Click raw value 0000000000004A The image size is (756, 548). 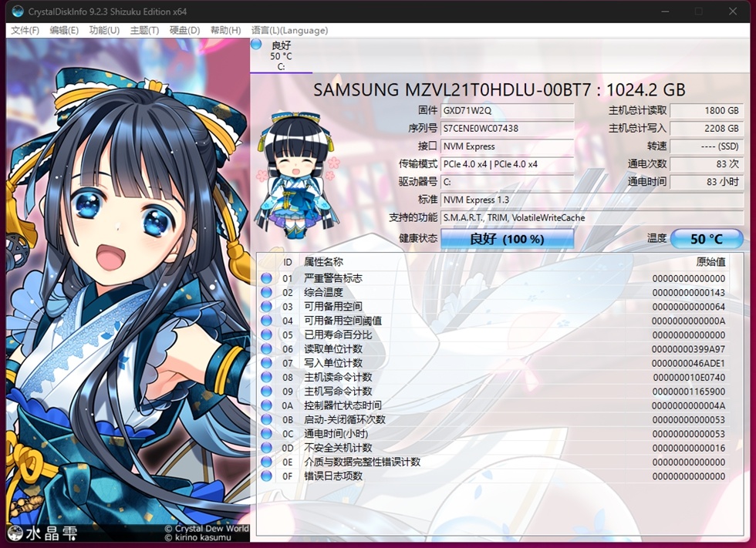[x=688, y=405]
